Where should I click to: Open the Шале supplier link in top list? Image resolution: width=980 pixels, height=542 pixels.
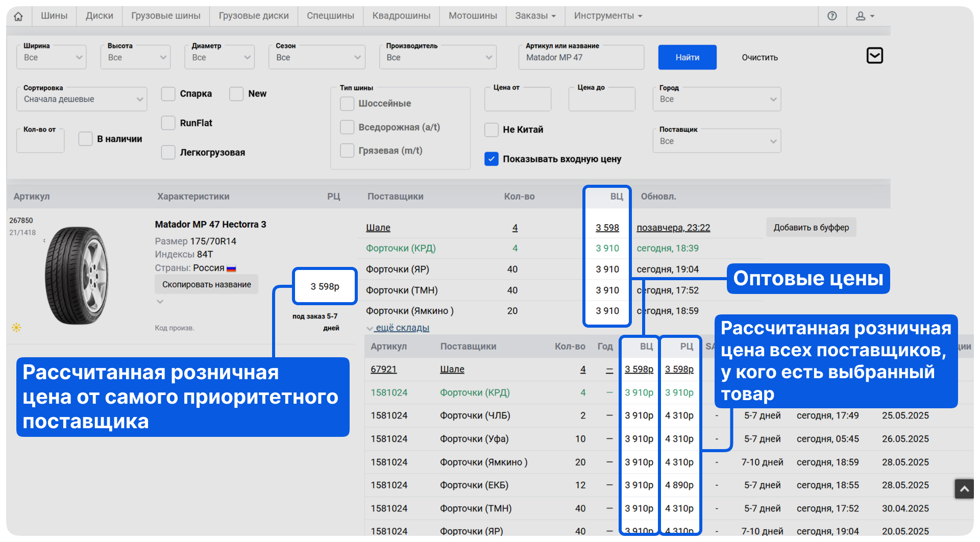point(378,228)
